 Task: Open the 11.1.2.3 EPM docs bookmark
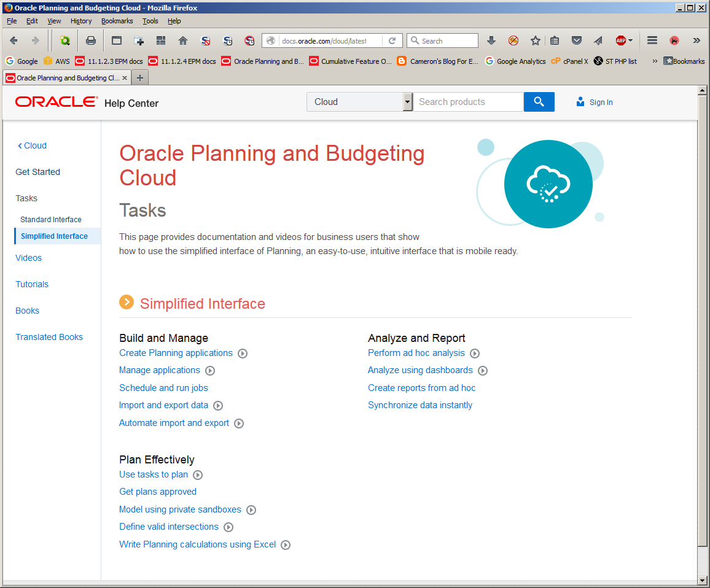(x=109, y=61)
